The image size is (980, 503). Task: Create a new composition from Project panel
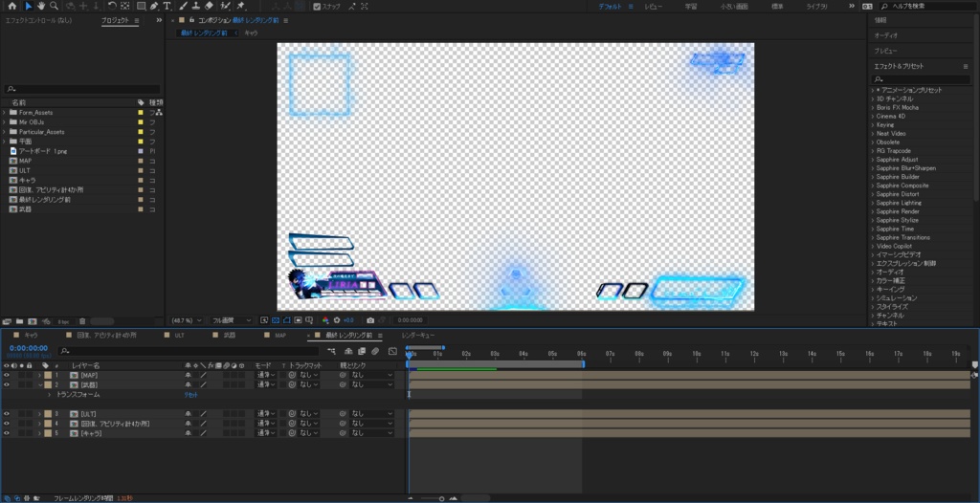32,321
